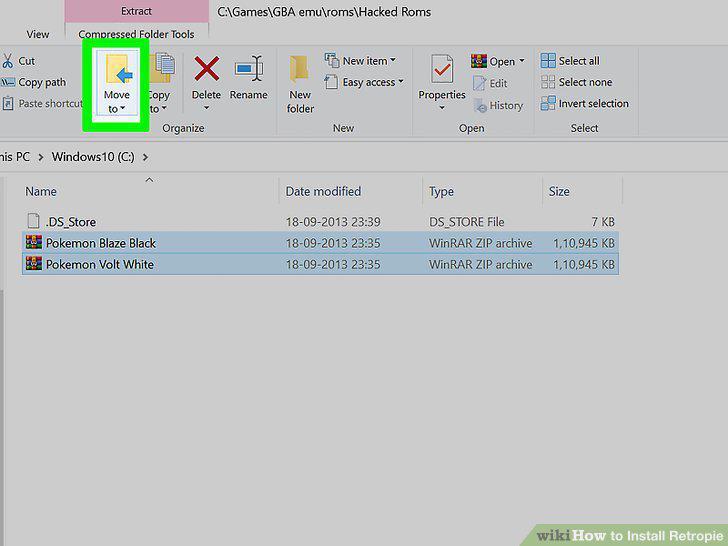Open the New item menu

(x=360, y=60)
